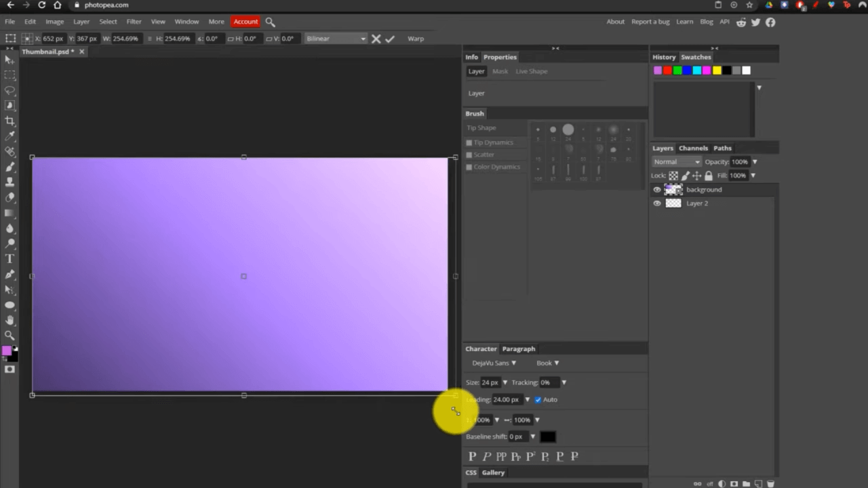This screenshot has height=488, width=868.
Task: Select the Eyedropper tool
Action: (x=10, y=136)
